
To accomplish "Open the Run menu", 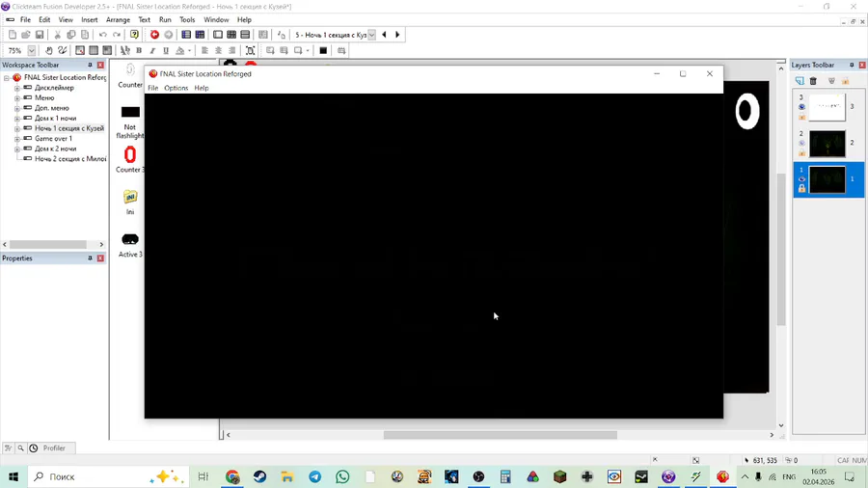I will pyautogui.click(x=165, y=19).
